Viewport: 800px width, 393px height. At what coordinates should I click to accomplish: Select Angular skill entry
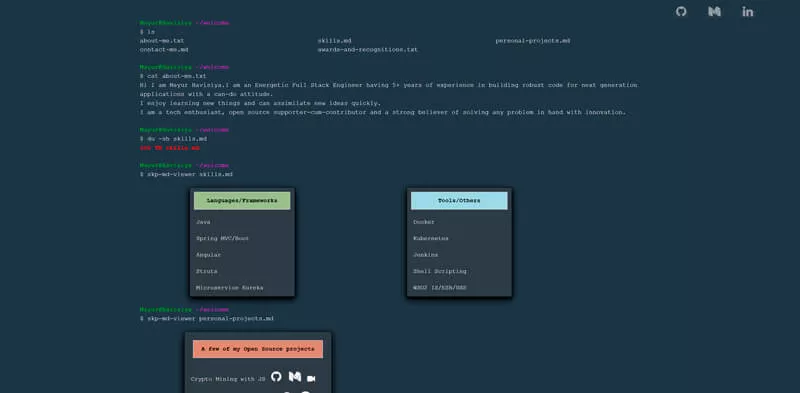209,255
